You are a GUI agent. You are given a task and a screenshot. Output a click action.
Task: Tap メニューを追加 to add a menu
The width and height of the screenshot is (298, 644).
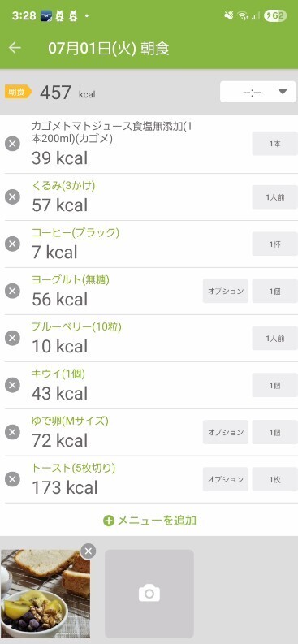coord(149,521)
